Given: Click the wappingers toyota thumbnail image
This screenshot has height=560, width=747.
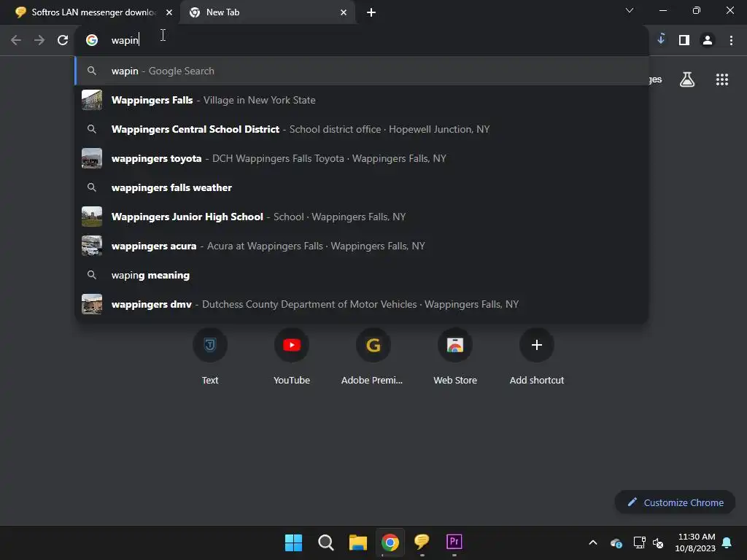Looking at the screenshot, I should (92, 158).
